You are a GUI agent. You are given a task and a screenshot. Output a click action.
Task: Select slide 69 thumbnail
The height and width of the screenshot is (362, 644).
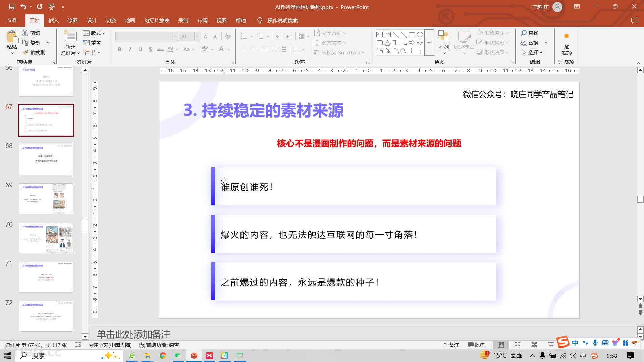pyautogui.click(x=46, y=198)
